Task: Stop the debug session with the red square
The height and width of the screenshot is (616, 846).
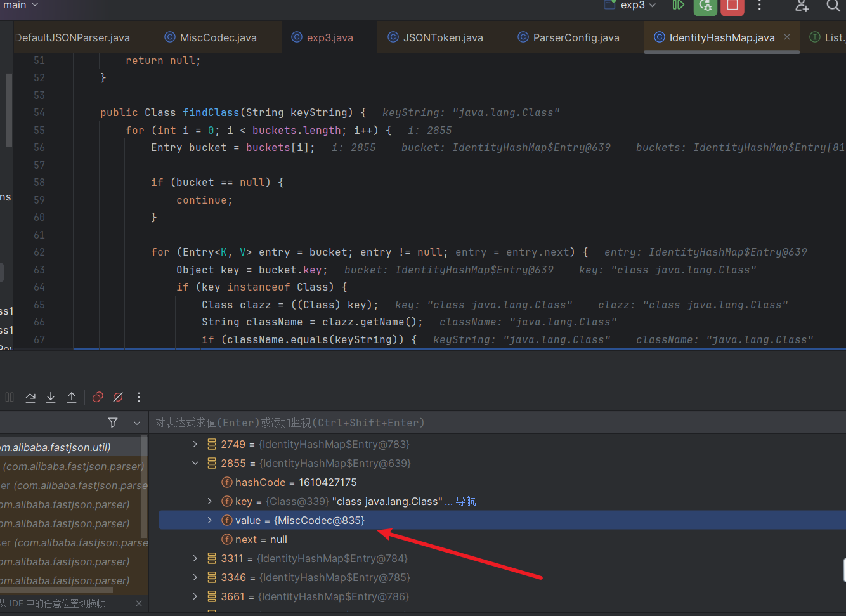Action: (732, 6)
